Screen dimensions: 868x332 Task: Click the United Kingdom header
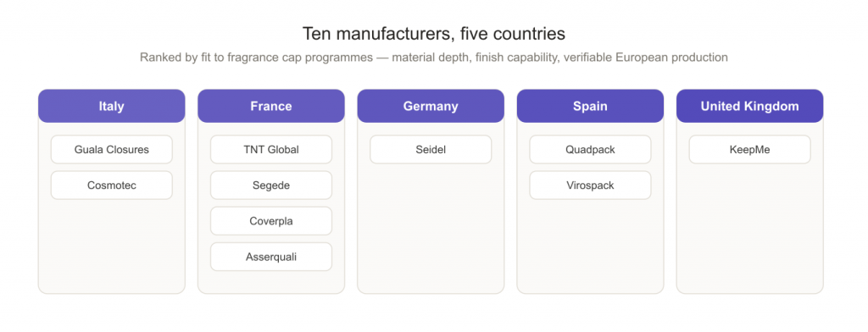point(749,106)
